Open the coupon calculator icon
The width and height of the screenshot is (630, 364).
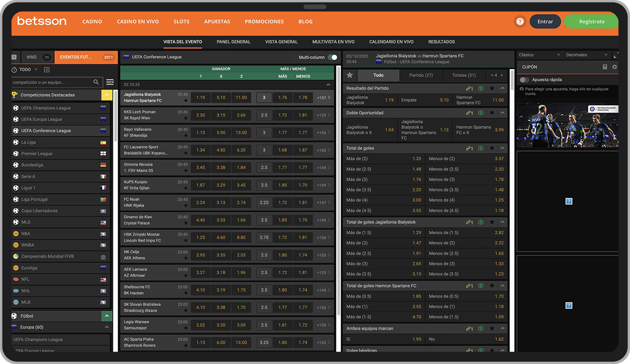[605, 67]
